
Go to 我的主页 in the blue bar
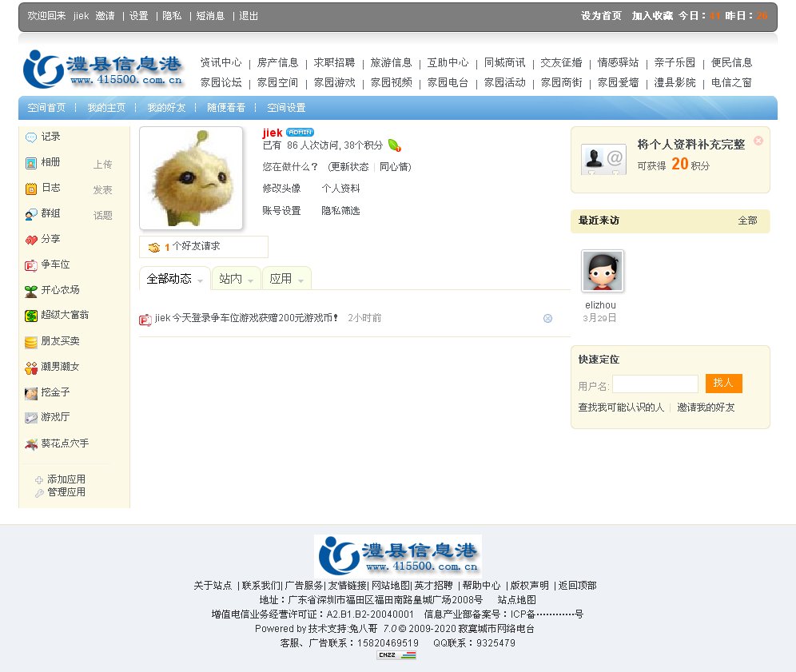tap(106, 108)
